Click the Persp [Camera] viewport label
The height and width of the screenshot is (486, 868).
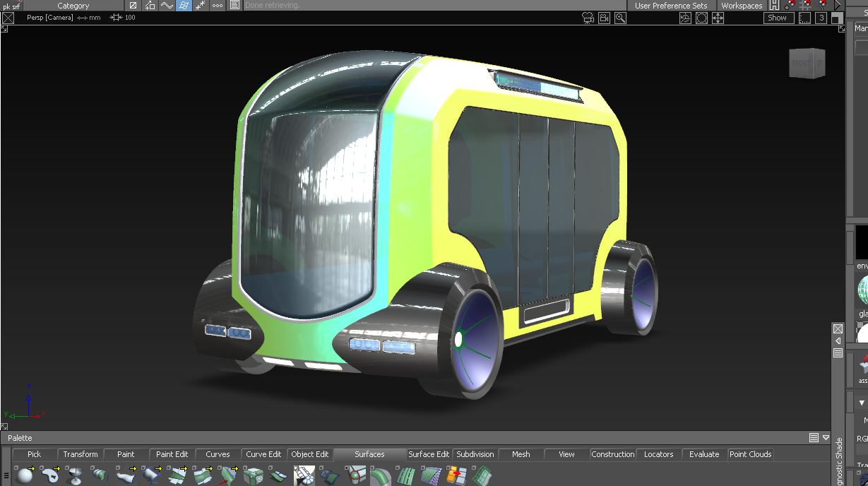coord(49,18)
